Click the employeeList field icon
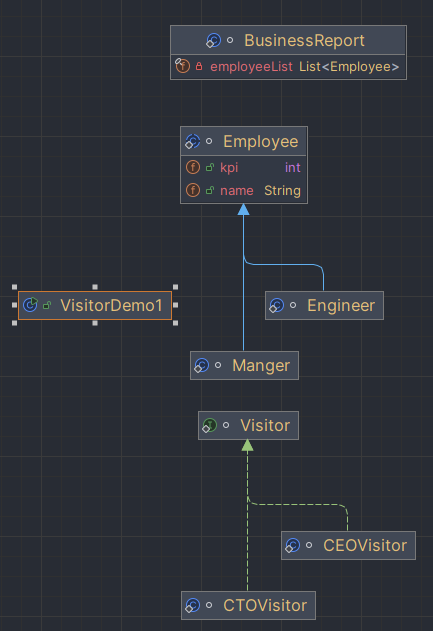Image resolution: width=433 pixels, height=631 pixels. [x=182, y=66]
